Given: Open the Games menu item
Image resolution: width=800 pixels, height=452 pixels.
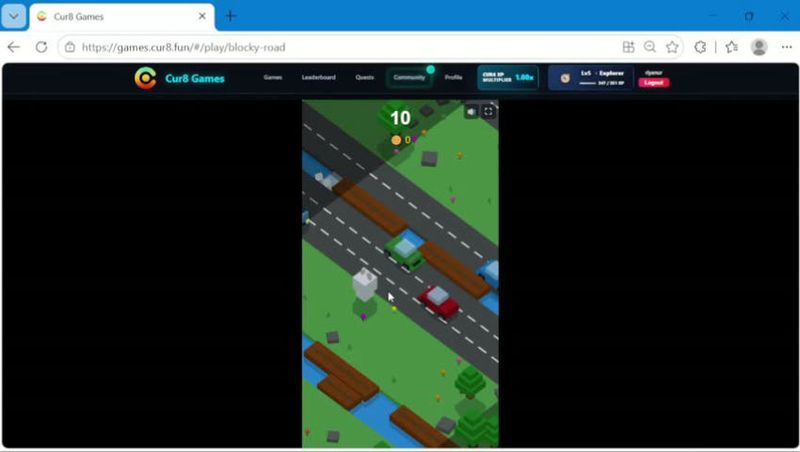Looking at the screenshot, I should click(x=272, y=78).
